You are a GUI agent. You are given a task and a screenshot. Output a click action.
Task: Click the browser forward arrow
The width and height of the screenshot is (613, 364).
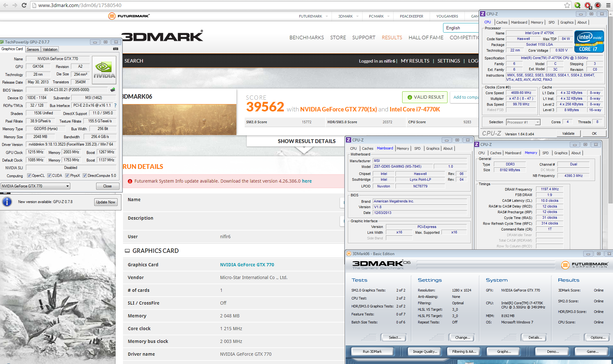tap(15, 5)
